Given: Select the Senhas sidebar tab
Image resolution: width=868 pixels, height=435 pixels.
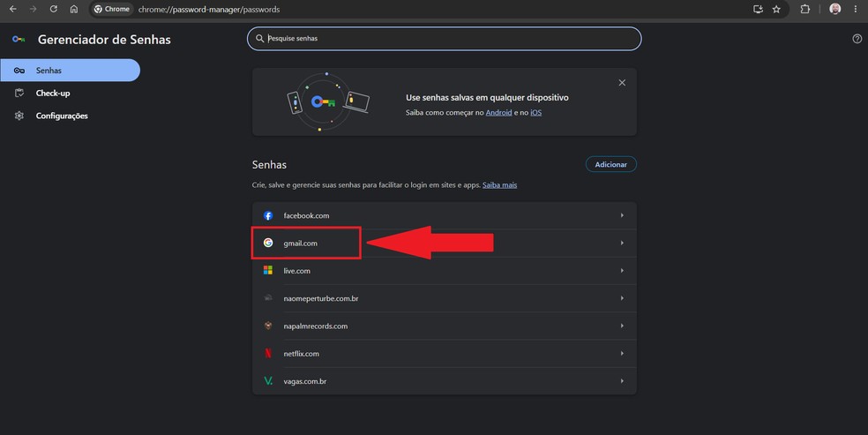Looking at the screenshot, I should (x=70, y=71).
